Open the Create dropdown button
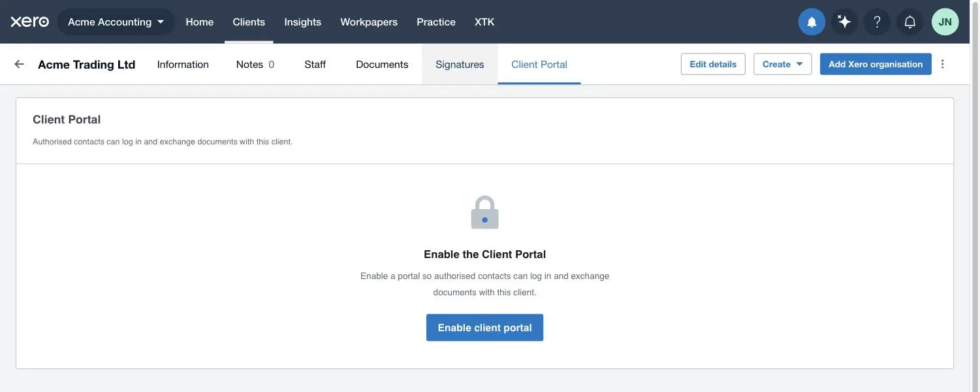The height and width of the screenshot is (392, 980). click(x=782, y=64)
